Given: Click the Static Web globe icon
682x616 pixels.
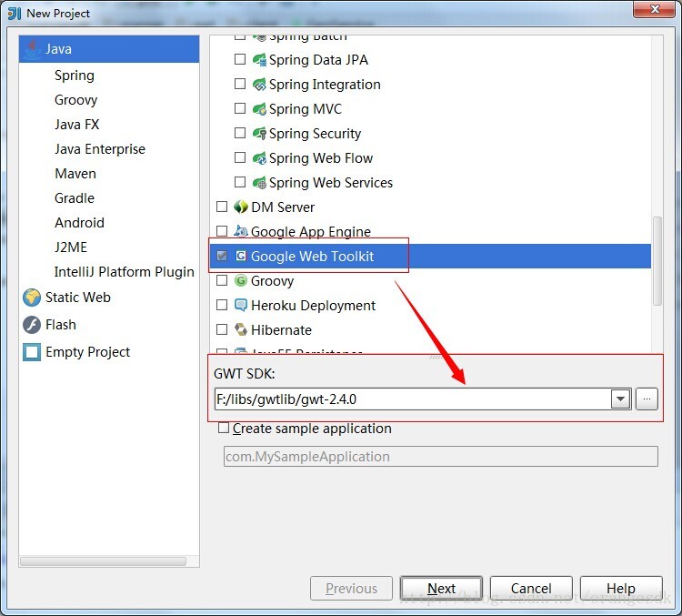Looking at the screenshot, I should pyautogui.click(x=32, y=298).
